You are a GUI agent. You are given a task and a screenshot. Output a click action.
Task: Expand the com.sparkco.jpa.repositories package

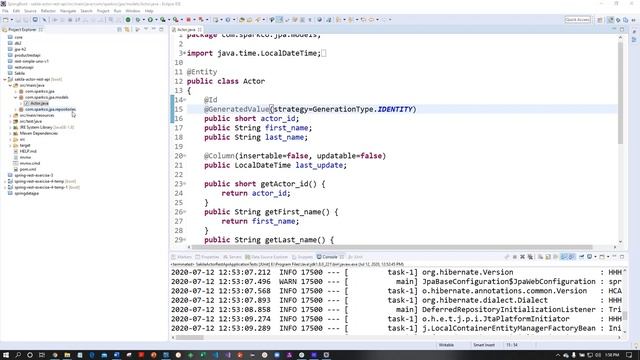pos(16,109)
